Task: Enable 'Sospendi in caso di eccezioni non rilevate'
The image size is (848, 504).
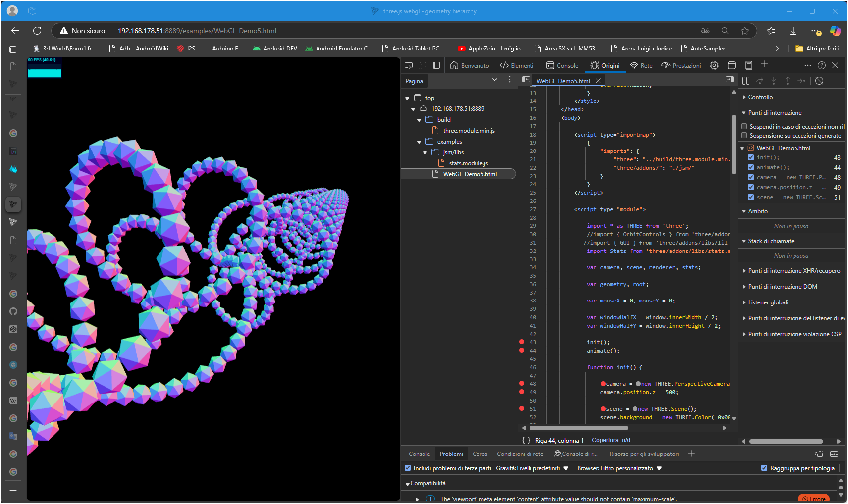Action: [744, 127]
